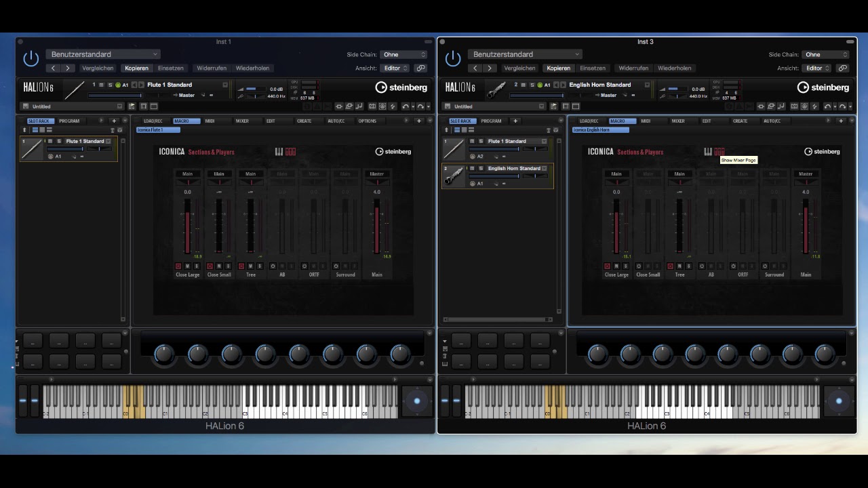Select PROGRAM tab in Inst 1 rack
Viewport: 868px width, 488px height.
pos(69,121)
